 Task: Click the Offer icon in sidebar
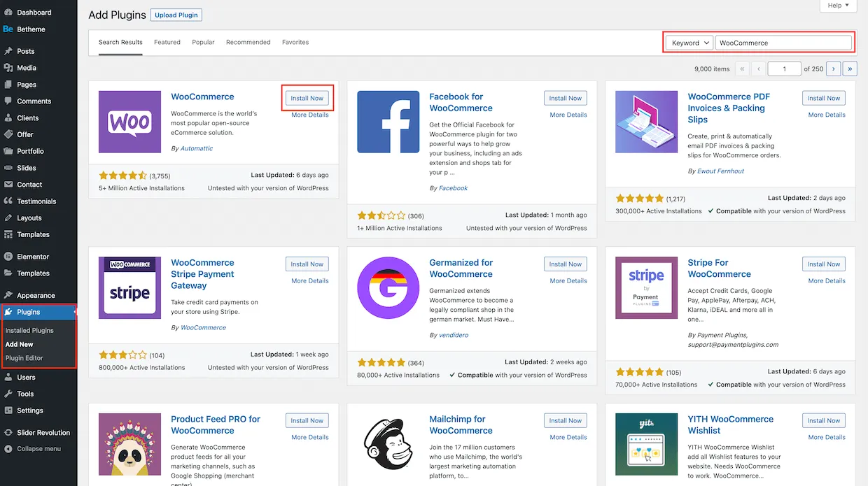pos(8,134)
